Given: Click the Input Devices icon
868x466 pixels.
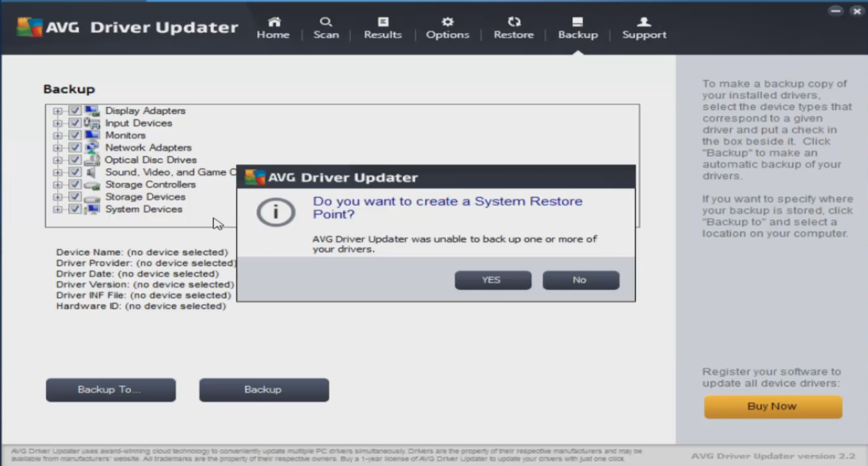Looking at the screenshot, I should click(x=92, y=123).
